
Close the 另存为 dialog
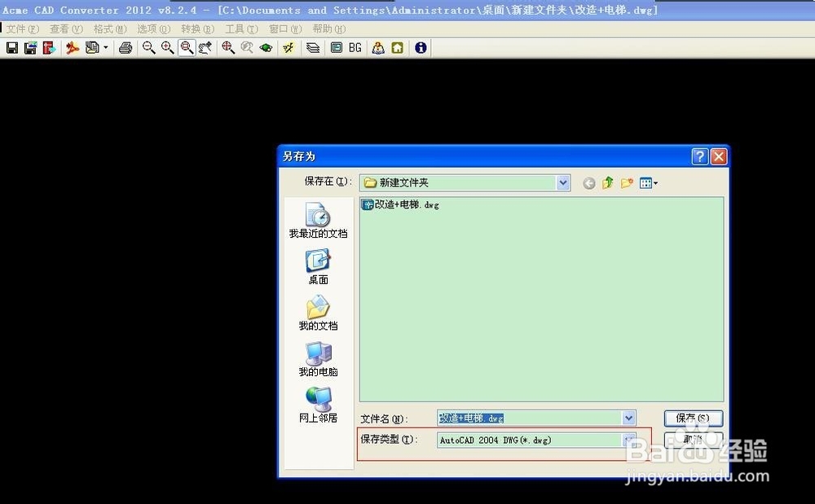pyautogui.click(x=719, y=156)
